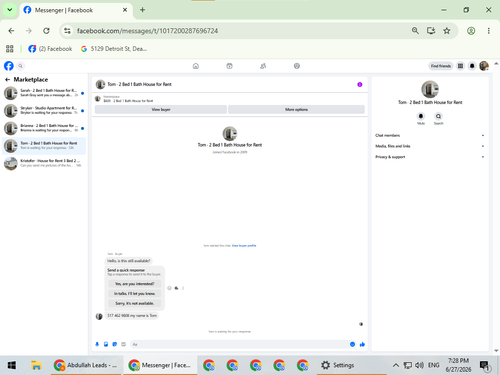Choose a sticker from the sticker icon
The width and height of the screenshot is (500, 375).
[x=115, y=344]
